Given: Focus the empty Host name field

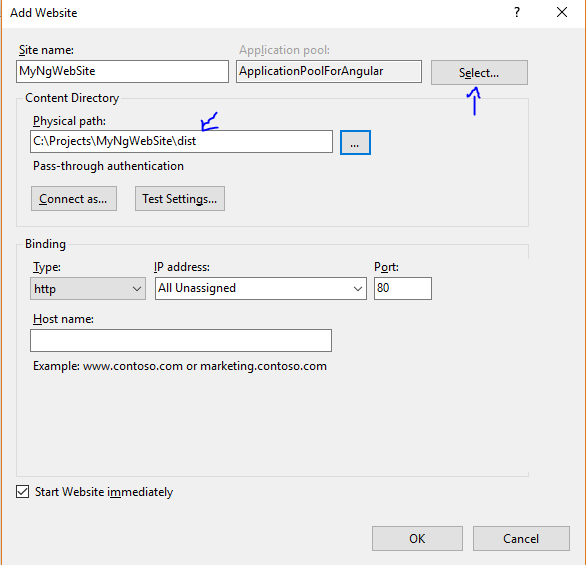Looking at the screenshot, I should pyautogui.click(x=181, y=340).
